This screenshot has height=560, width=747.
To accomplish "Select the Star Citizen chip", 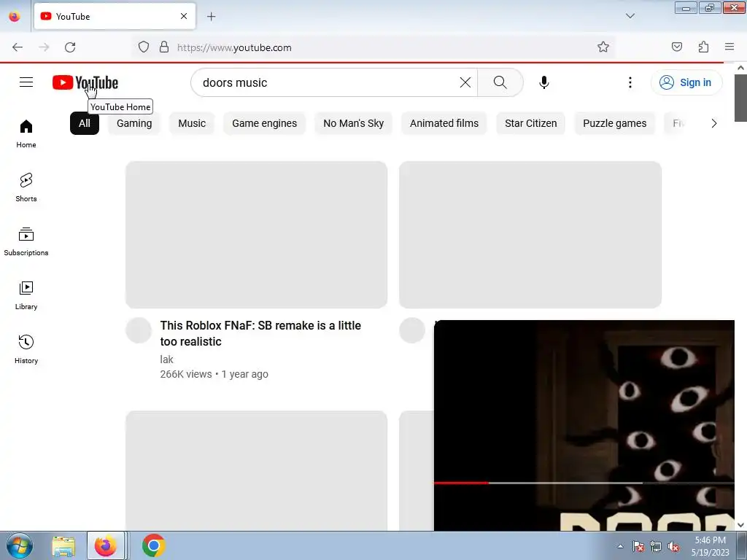I will click(531, 123).
